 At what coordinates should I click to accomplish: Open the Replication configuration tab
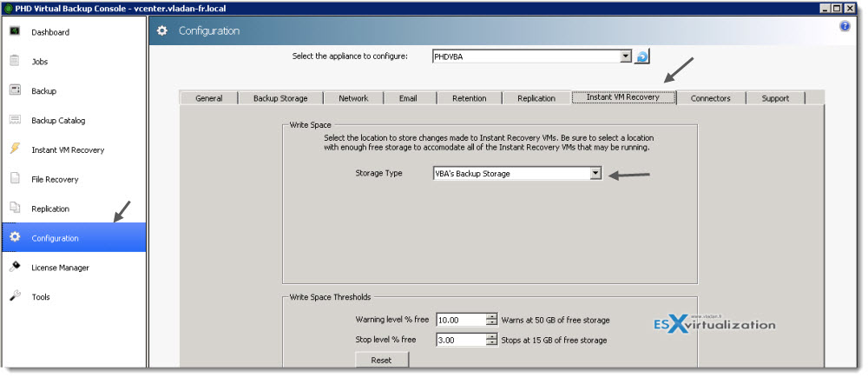(x=536, y=98)
